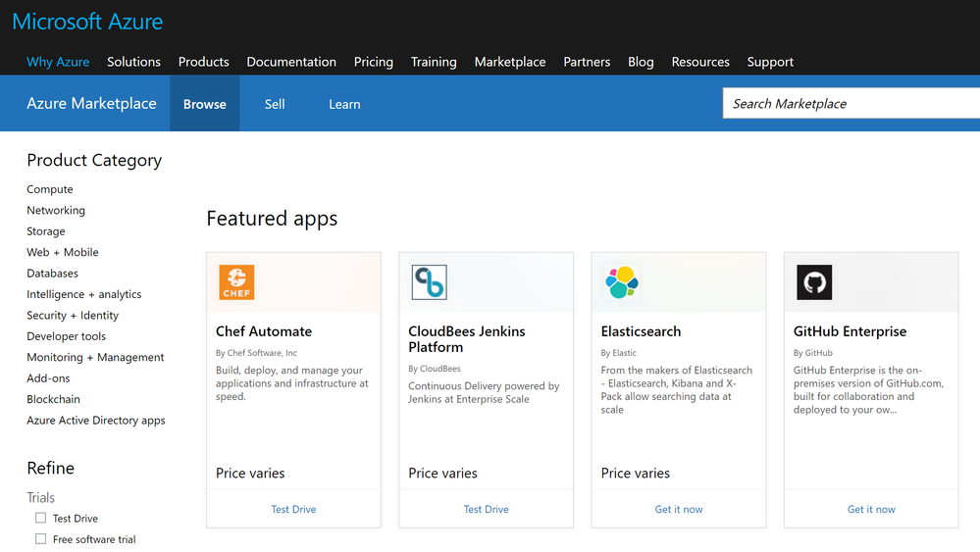
Task: Open the Products menu
Action: 203,62
